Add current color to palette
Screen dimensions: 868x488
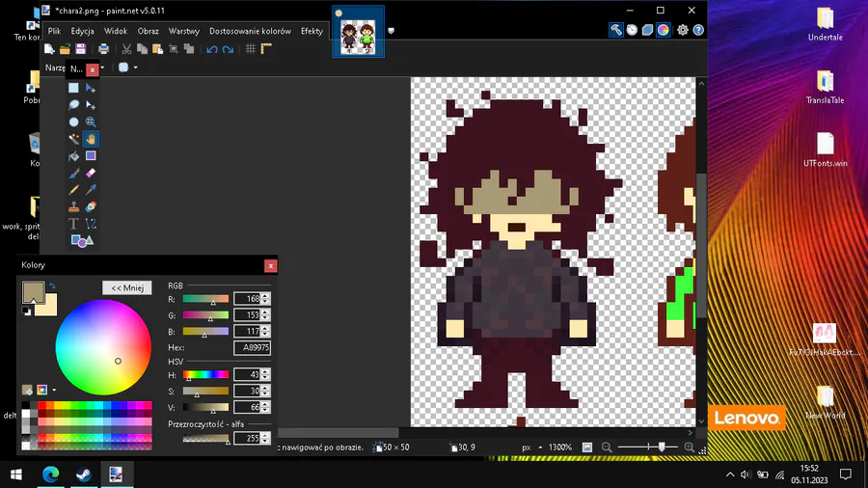[27, 390]
